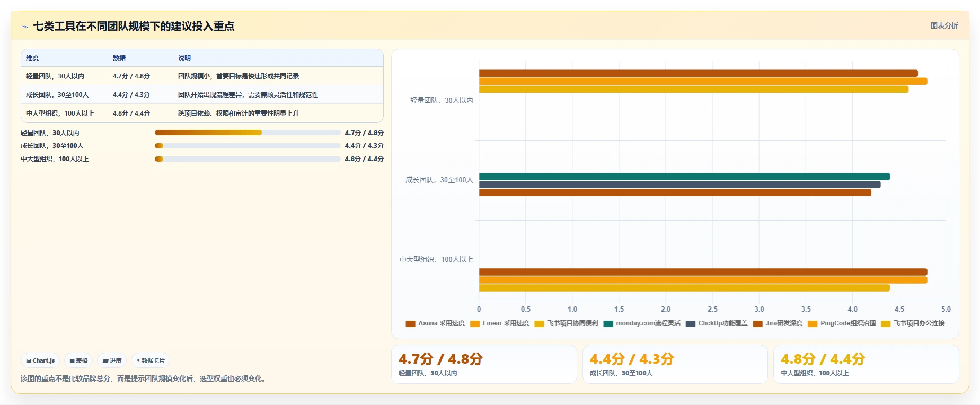This screenshot has height=405, width=980.
Task: Click the yellow 飞书项目办公连接 bar for 中大型组织
Action: (x=684, y=288)
